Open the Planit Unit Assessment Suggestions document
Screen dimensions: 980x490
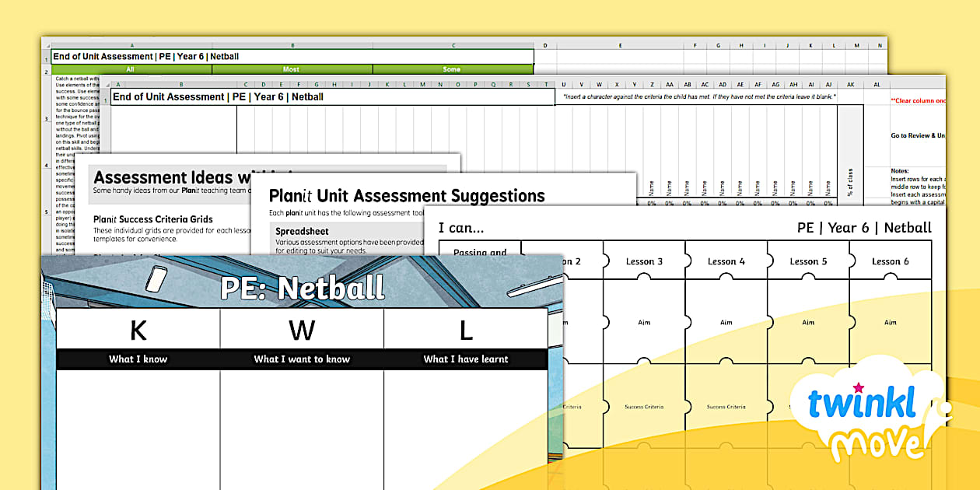(x=407, y=196)
